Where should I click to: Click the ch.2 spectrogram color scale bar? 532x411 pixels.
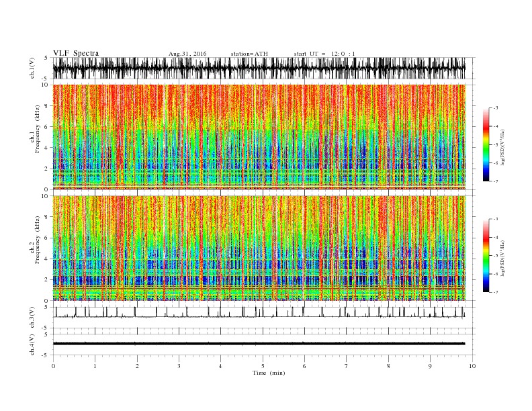tap(486, 256)
